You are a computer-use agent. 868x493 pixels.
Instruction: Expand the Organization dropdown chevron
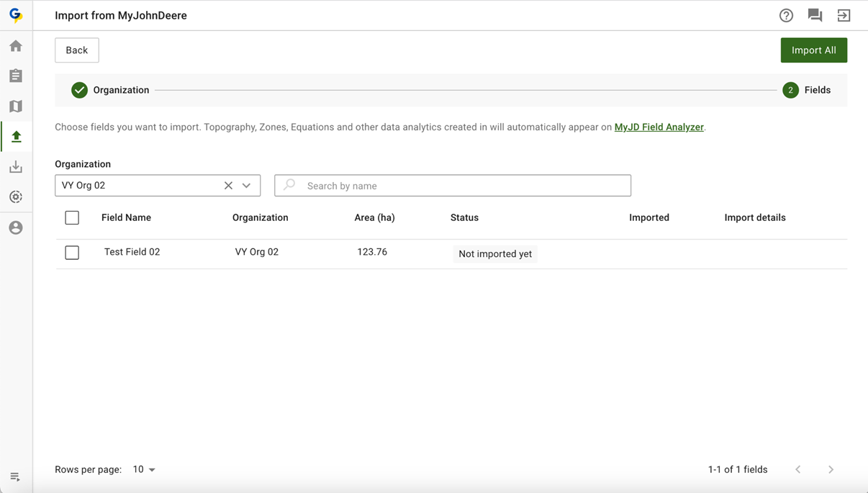tap(246, 186)
